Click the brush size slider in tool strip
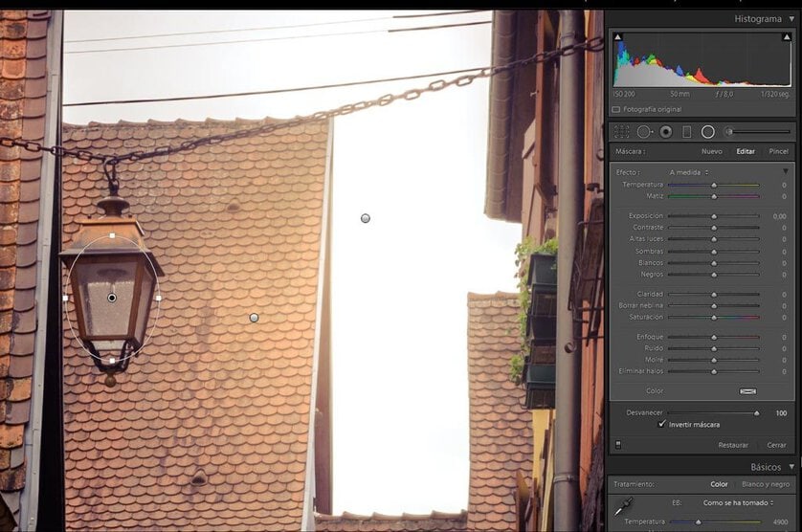 click(761, 131)
